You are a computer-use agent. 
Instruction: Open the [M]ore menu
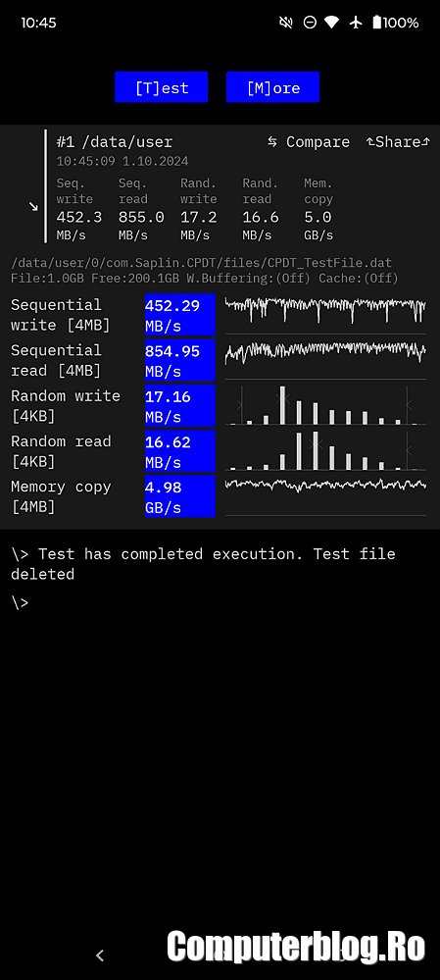[272, 87]
